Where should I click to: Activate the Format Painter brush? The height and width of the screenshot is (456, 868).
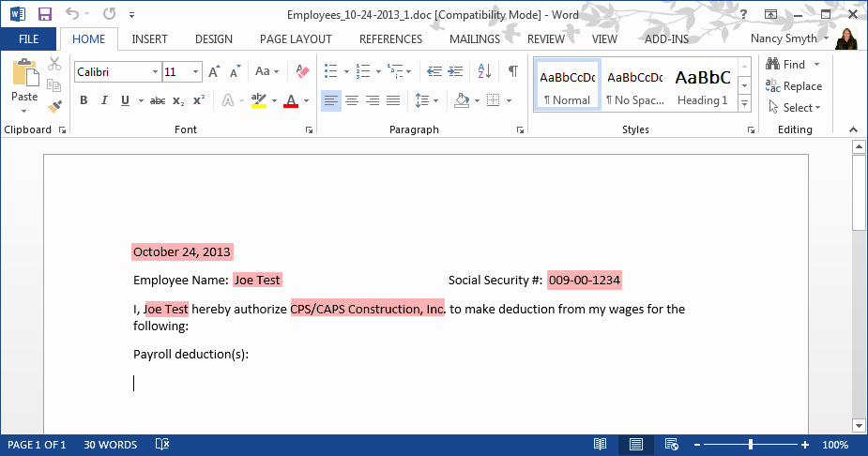pos(54,106)
